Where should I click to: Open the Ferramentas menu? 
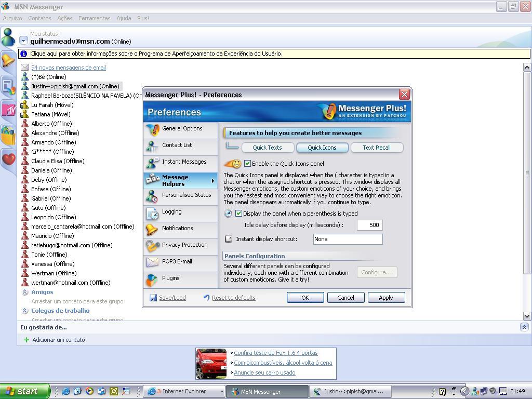[94, 18]
